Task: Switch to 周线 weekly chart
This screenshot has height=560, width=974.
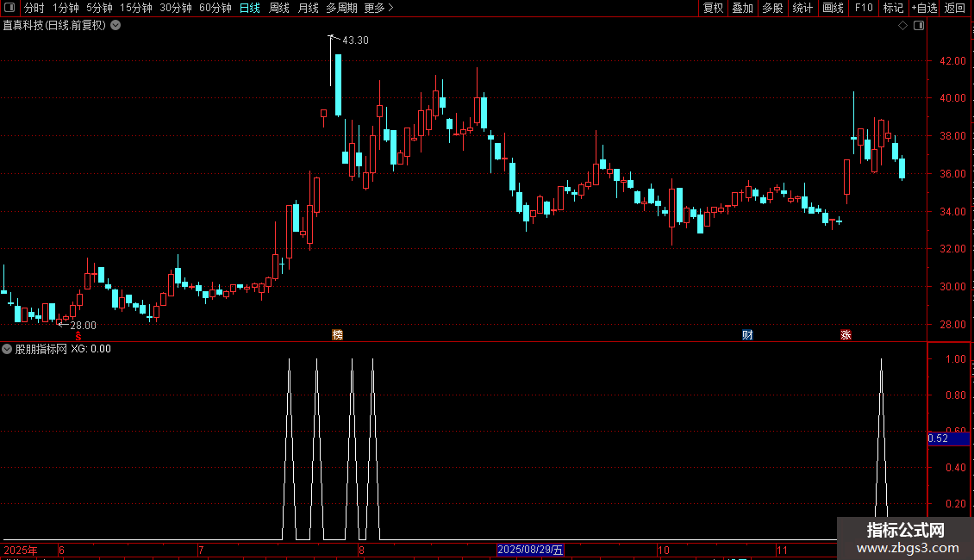Action: (279, 8)
